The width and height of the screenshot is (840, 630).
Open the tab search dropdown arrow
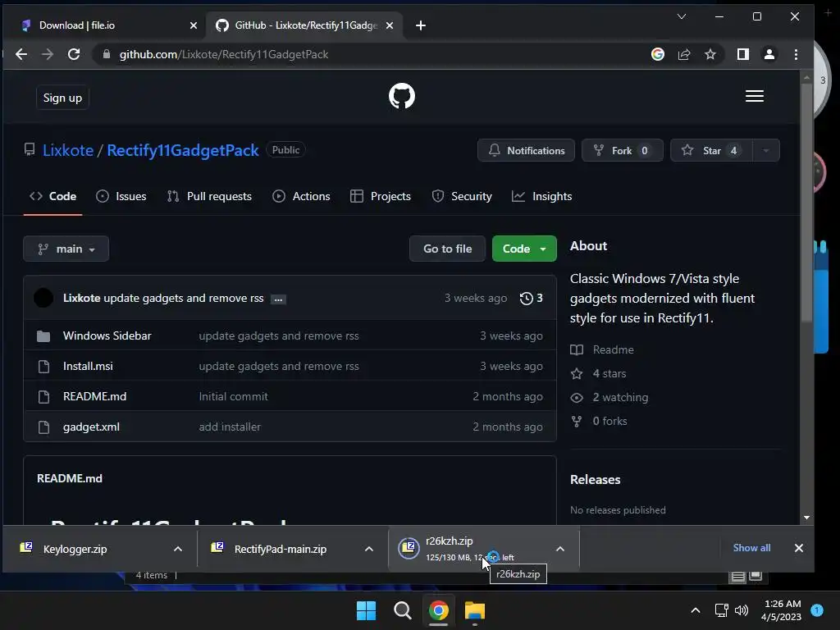pos(682,16)
